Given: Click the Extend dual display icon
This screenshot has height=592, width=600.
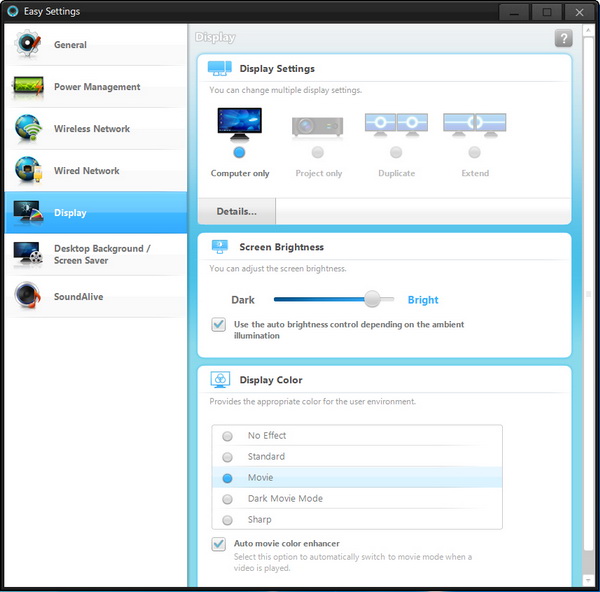Looking at the screenshot, I should (x=474, y=124).
